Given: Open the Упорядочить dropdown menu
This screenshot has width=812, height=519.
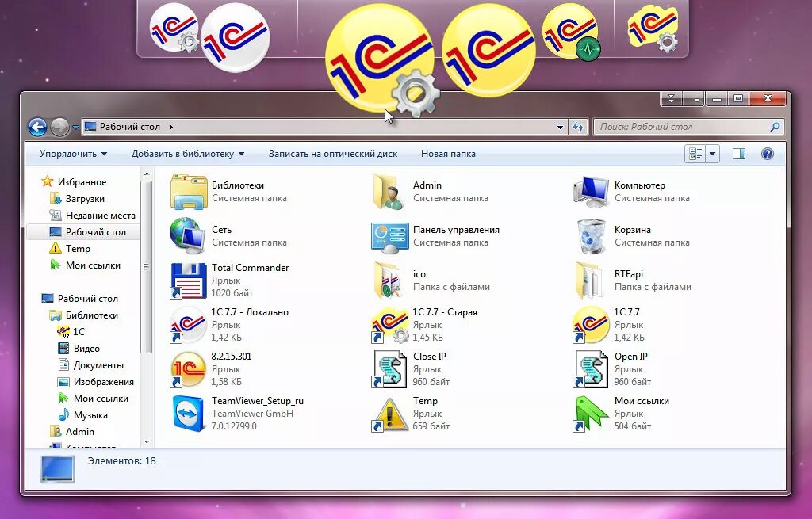Looking at the screenshot, I should [x=73, y=154].
